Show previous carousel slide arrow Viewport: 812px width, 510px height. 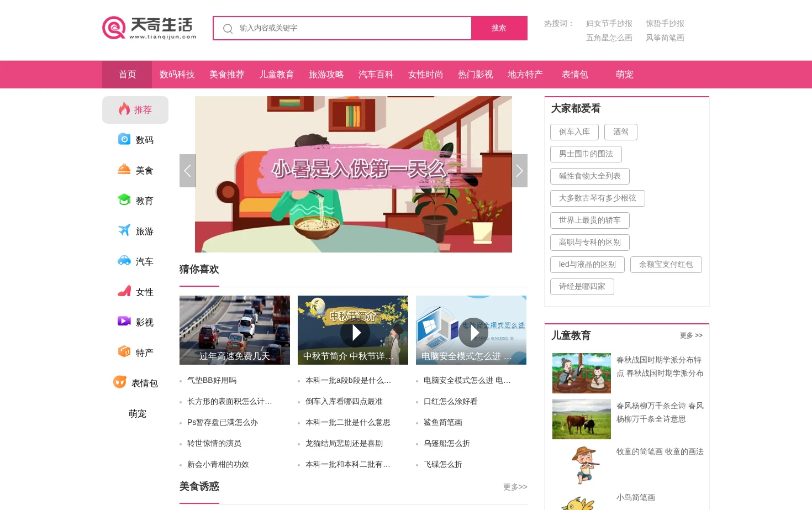tap(188, 171)
